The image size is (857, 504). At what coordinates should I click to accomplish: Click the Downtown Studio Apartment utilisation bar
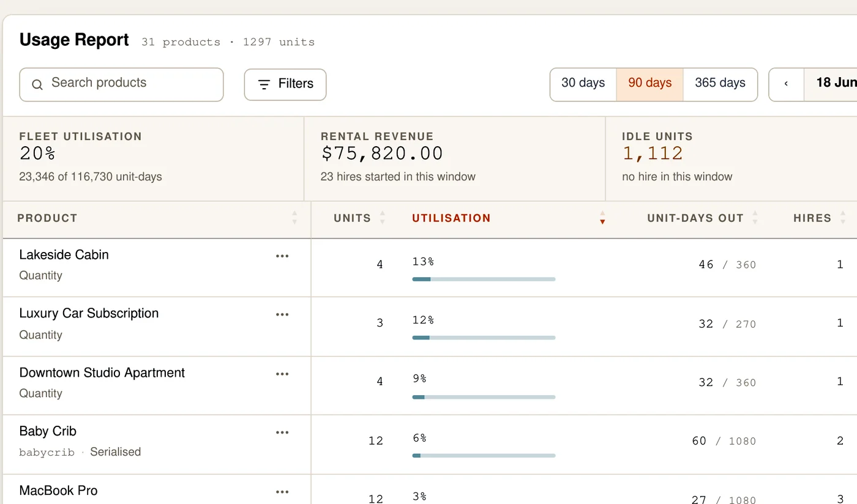click(x=484, y=397)
